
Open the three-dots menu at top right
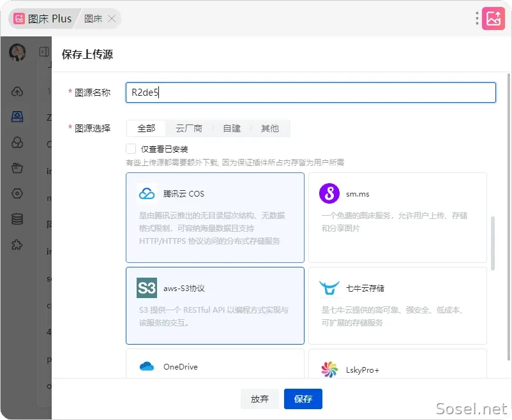point(477,19)
